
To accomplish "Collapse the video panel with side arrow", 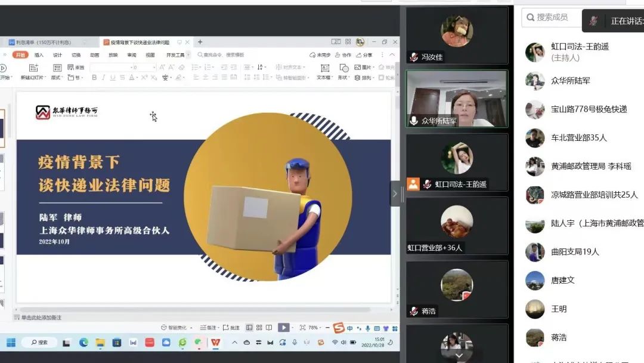I will click(395, 193).
